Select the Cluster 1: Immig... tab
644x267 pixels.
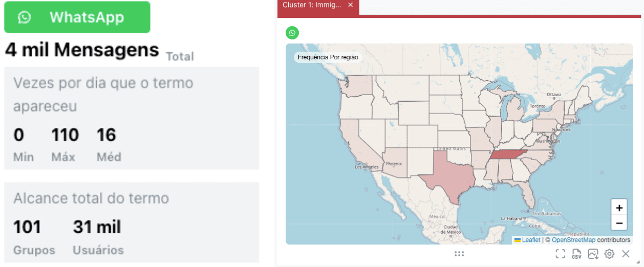[x=312, y=5]
